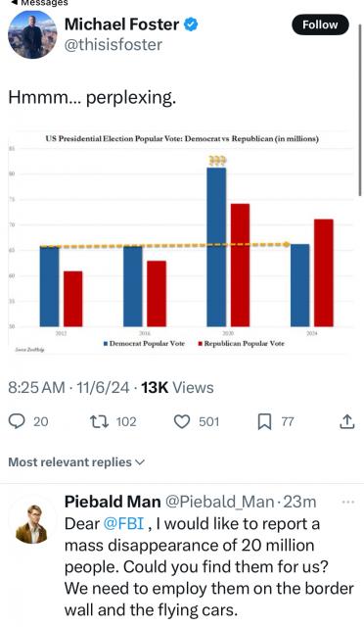Open Piebald Man's avatar
Viewport: 364px width, 627px height.
coord(32,524)
